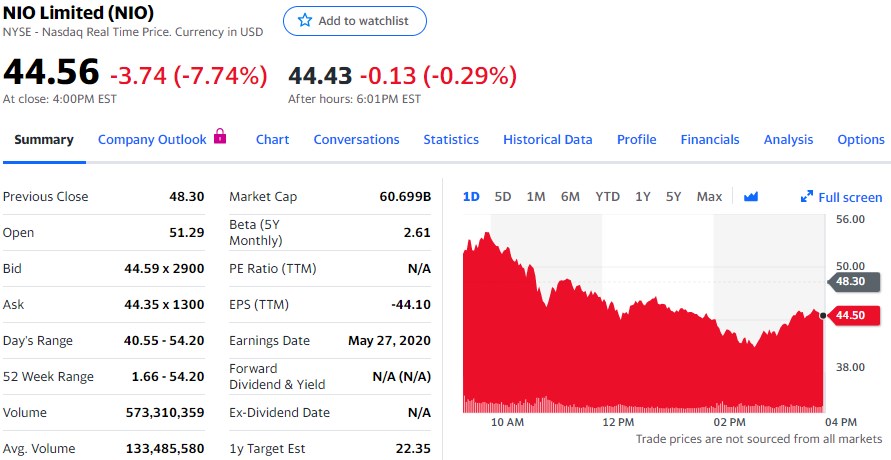Set chart range to 6M
This screenshot has height=460, width=891.
click(x=570, y=197)
